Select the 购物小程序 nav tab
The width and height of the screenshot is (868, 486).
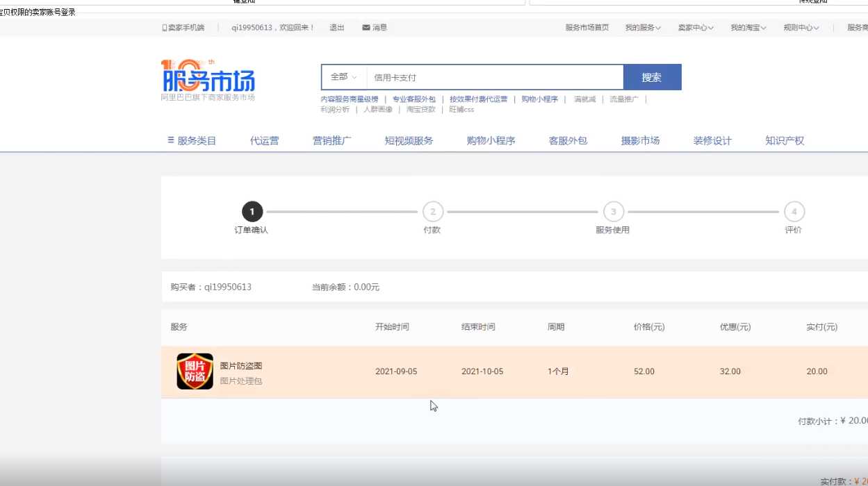(x=491, y=140)
